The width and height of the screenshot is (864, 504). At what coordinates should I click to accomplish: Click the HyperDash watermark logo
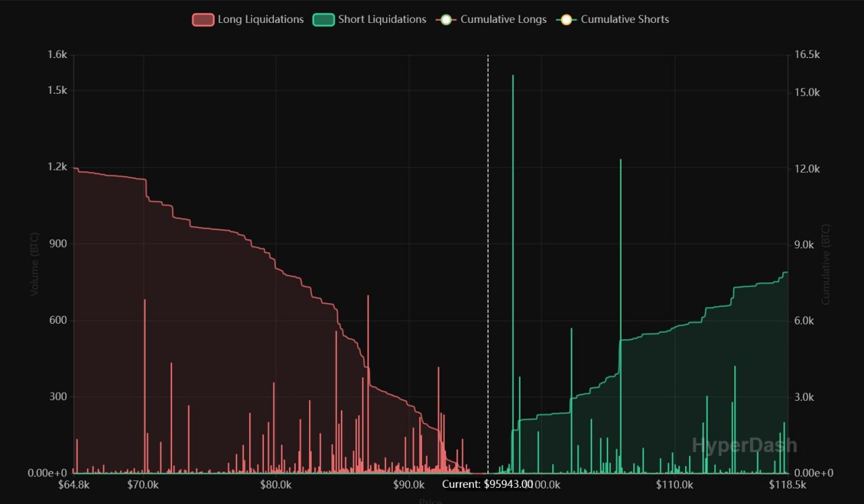(x=744, y=445)
